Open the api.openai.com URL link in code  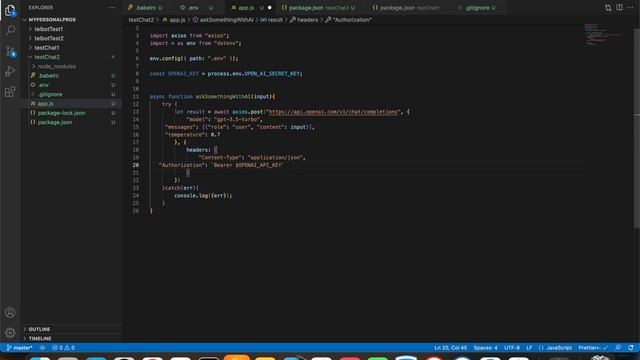[333, 112]
